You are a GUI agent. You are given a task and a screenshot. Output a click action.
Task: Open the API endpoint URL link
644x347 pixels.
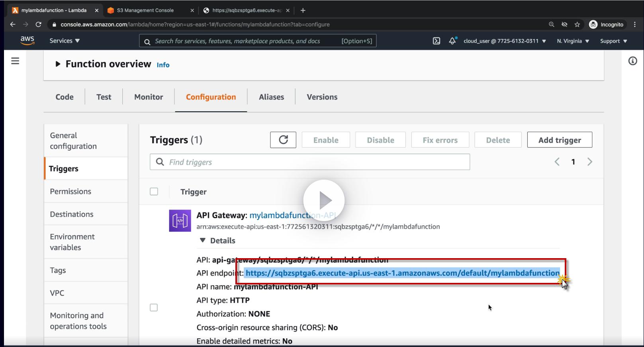403,273
